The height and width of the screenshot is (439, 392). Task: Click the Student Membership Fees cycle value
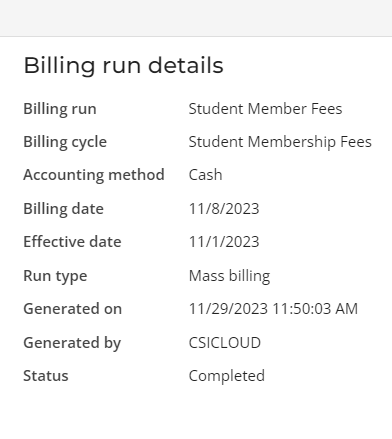pyautogui.click(x=280, y=142)
